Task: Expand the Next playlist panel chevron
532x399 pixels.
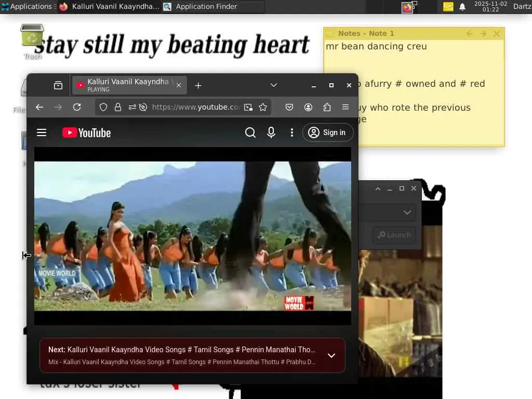Action: pyautogui.click(x=331, y=355)
